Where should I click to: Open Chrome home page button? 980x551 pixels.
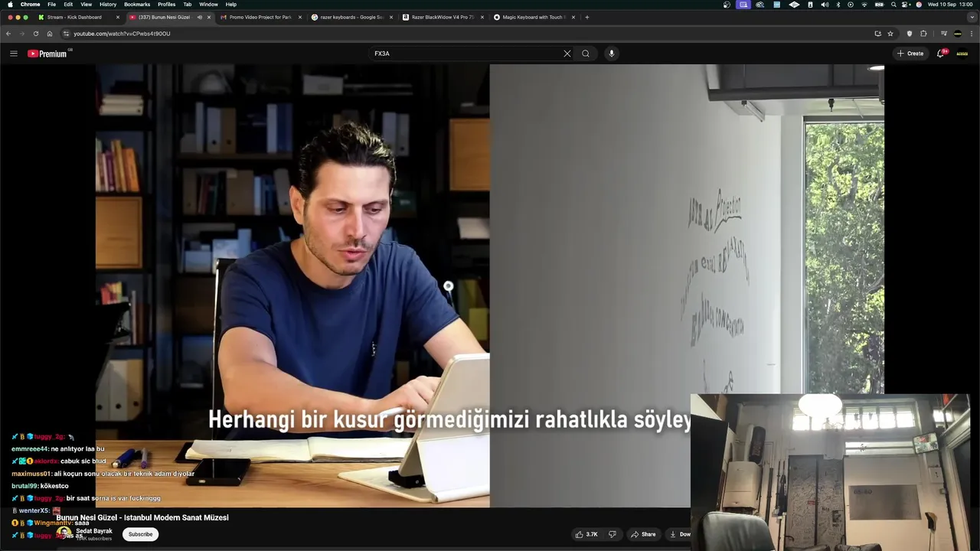coord(50,34)
